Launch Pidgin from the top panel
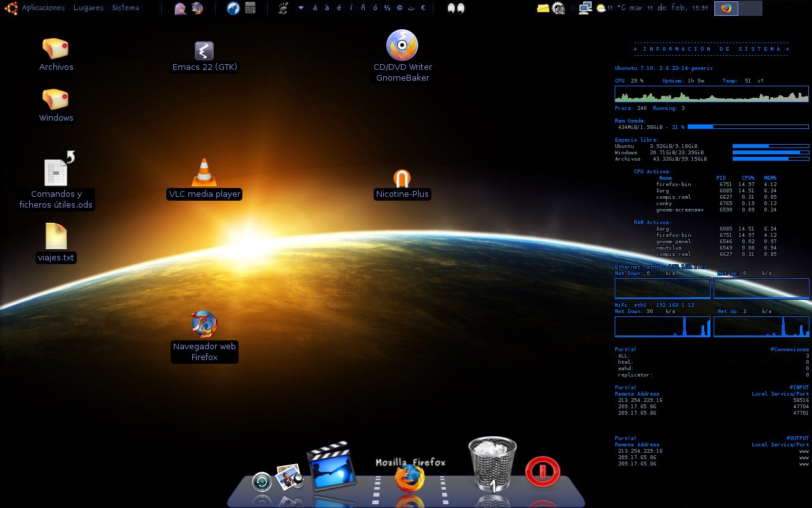The width and height of the screenshot is (812, 508). click(180, 8)
